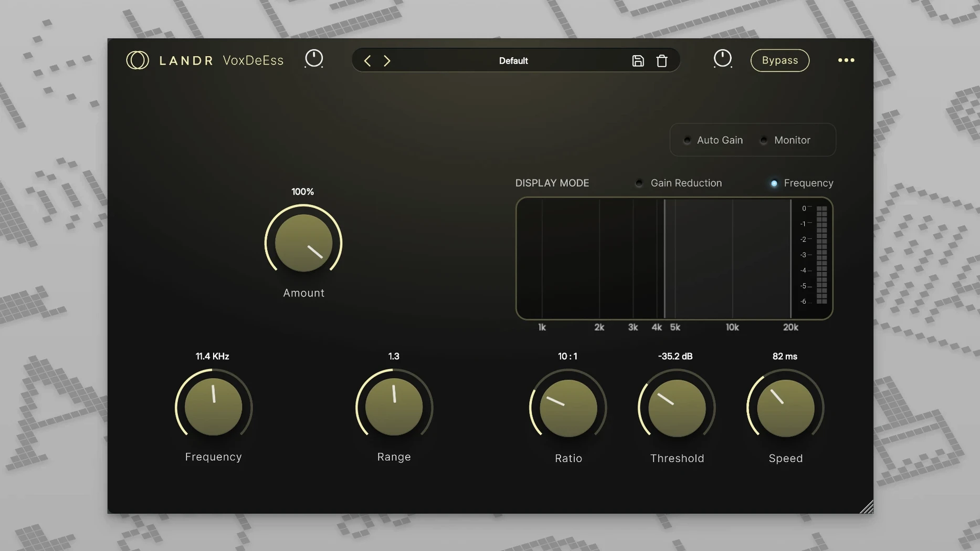
Task: Click the -35.2 dB threshold value
Action: [676, 357]
